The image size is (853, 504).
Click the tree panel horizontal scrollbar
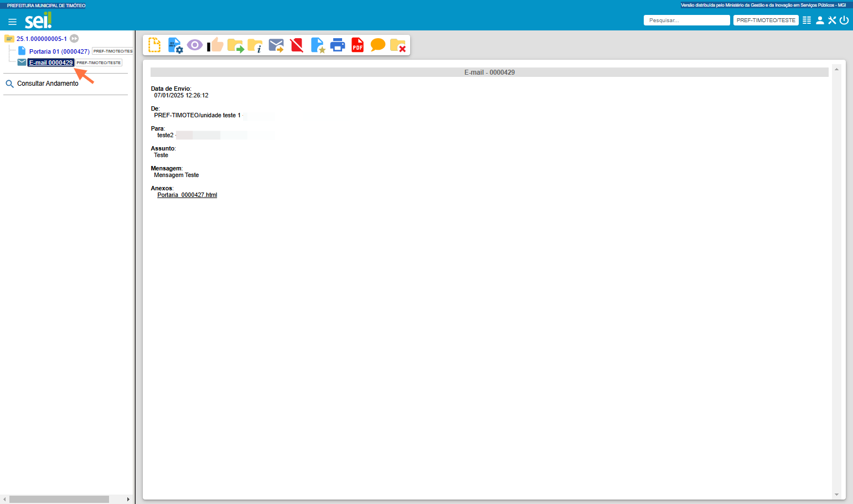[59, 499]
